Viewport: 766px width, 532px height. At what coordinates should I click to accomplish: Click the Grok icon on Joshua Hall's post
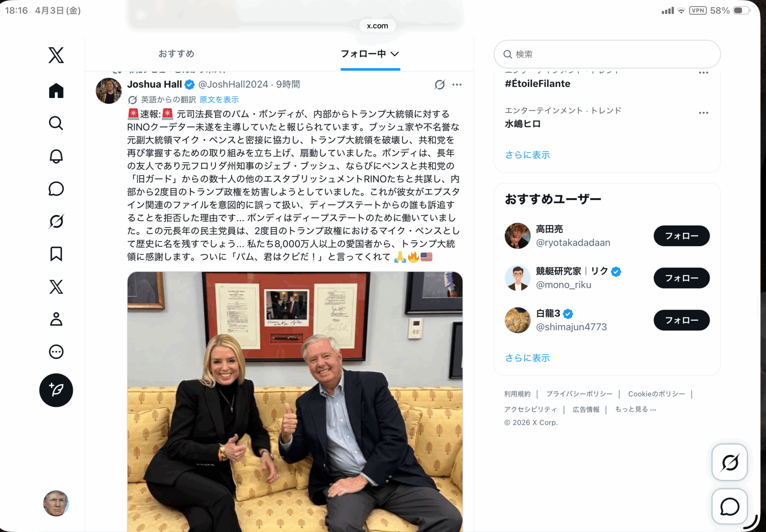440,85
